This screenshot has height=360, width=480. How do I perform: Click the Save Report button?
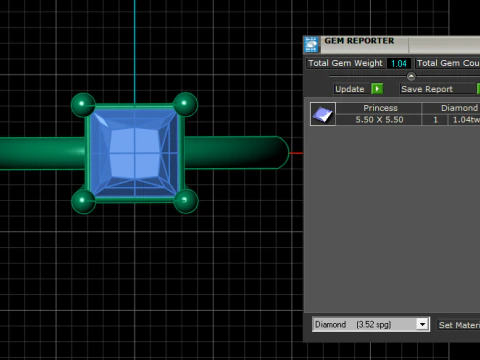[x=439, y=89]
